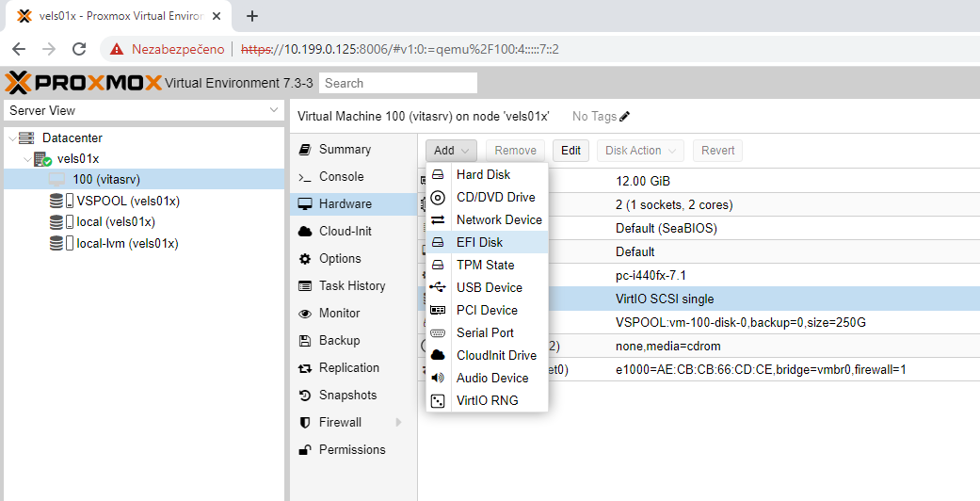The image size is (980, 501).
Task: Collapse the Datacenter tree node
Action: tap(11, 138)
